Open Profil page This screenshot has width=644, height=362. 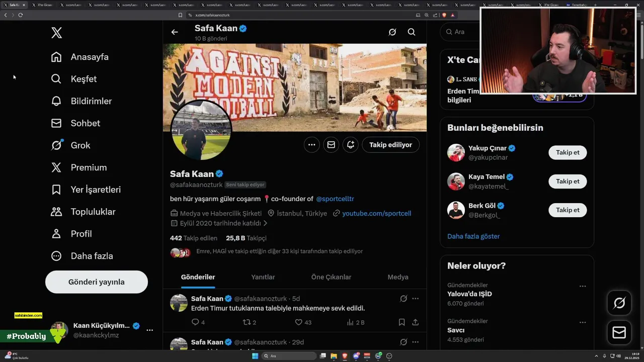(x=71, y=234)
